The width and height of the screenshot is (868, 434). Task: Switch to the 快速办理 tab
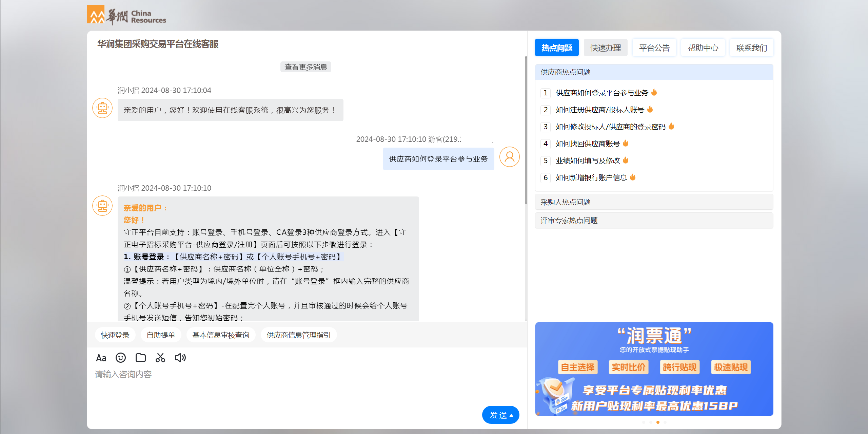(x=606, y=48)
